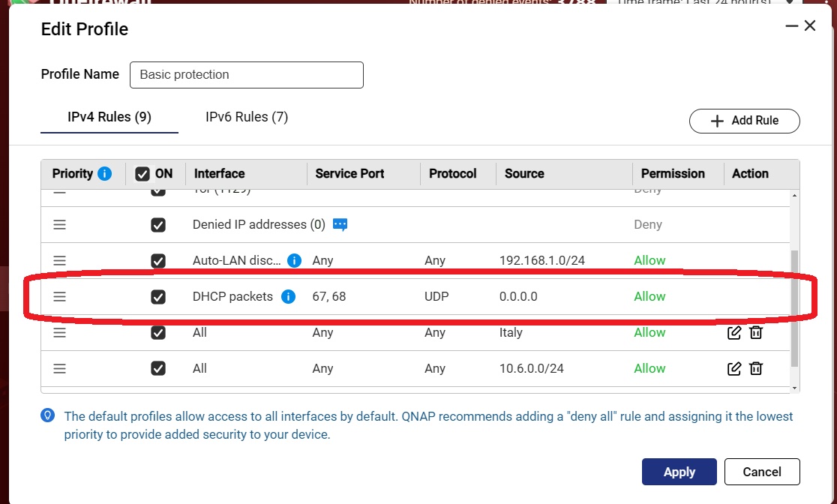Click the rules list scrollbar down arrow
Viewport: 837px width, 504px height.
795,387
